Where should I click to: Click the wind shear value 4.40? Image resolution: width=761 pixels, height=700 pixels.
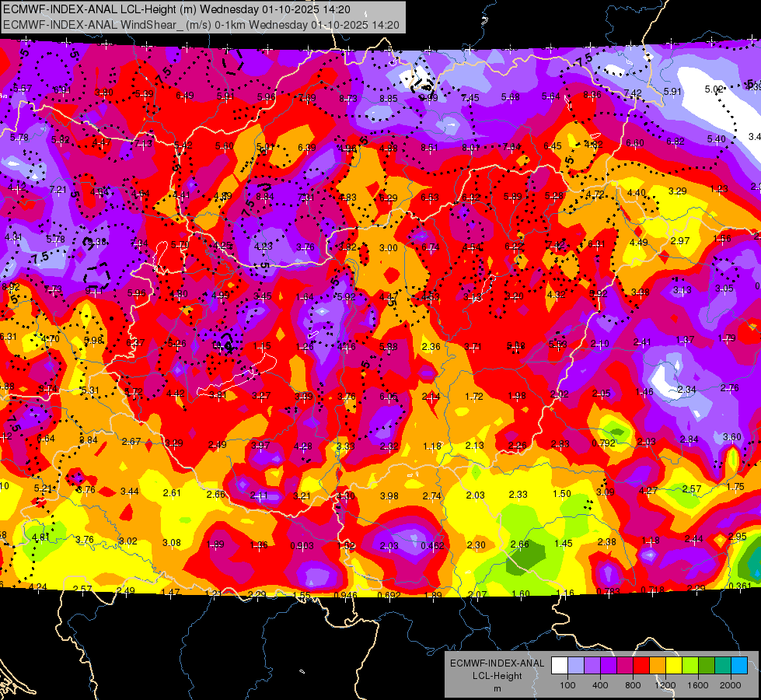coord(637,193)
